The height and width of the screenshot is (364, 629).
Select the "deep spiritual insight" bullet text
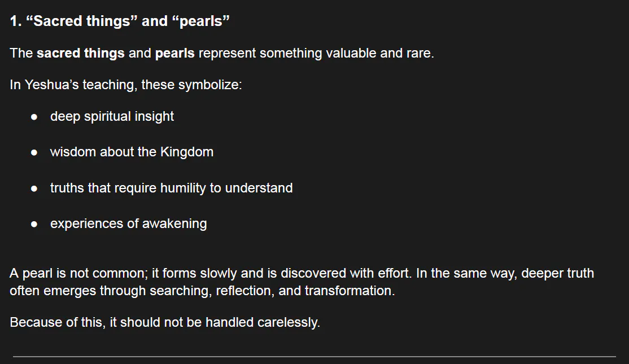tap(112, 116)
